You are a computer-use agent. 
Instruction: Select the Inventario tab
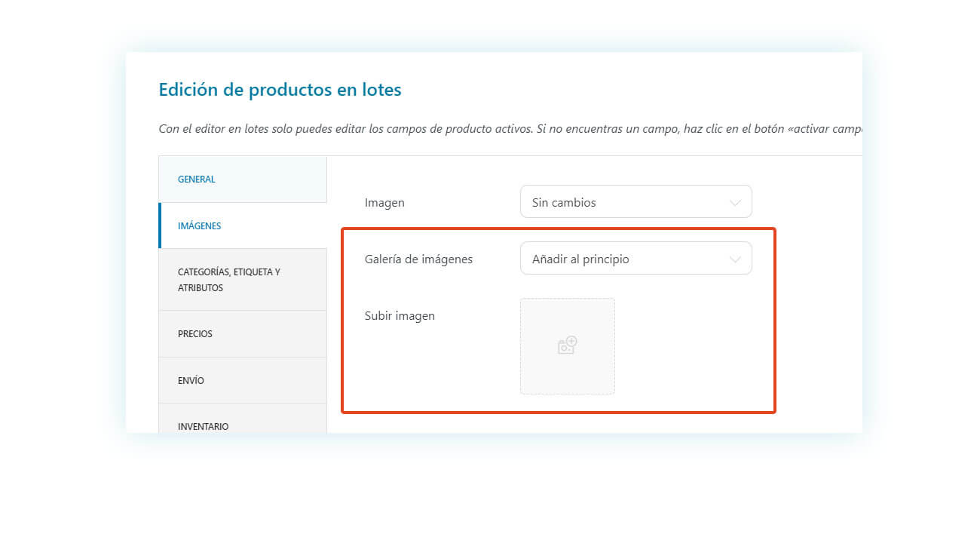pyautogui.click(x=243, y=419)
